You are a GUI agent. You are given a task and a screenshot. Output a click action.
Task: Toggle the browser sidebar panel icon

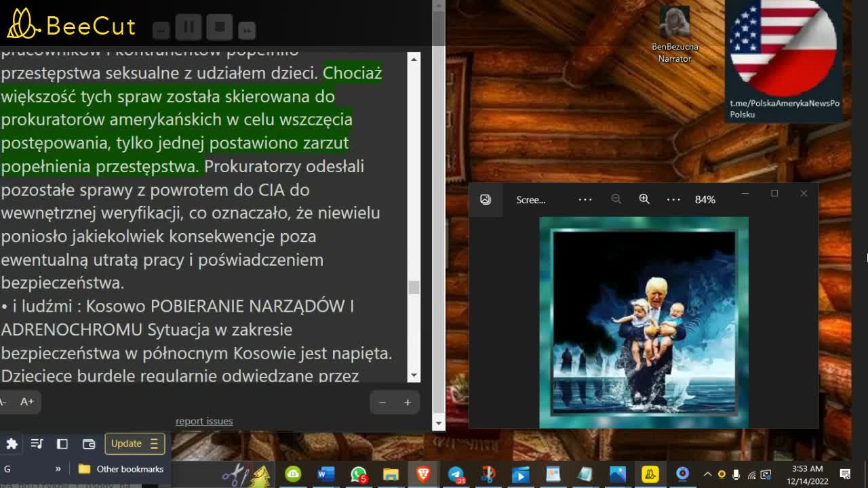[62, 444]
